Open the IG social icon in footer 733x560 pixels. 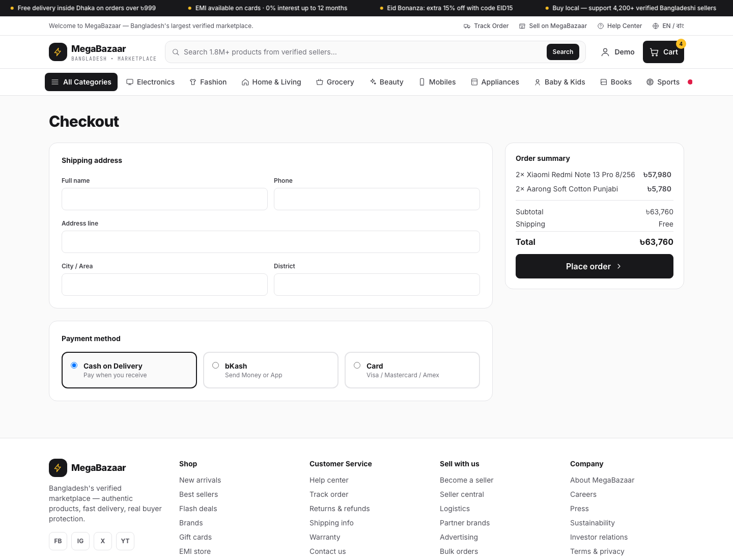click(x=80, y=541)
